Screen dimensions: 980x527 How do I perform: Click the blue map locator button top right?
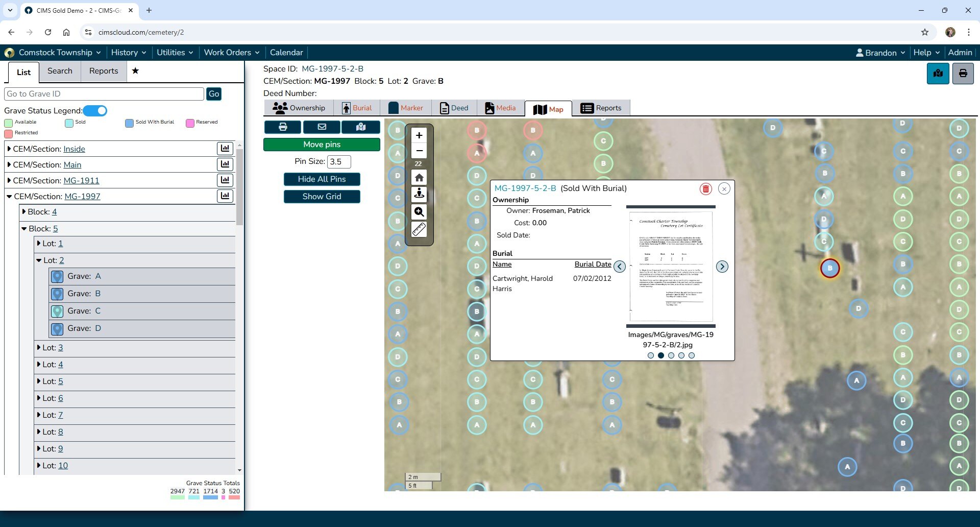[938, 74]
